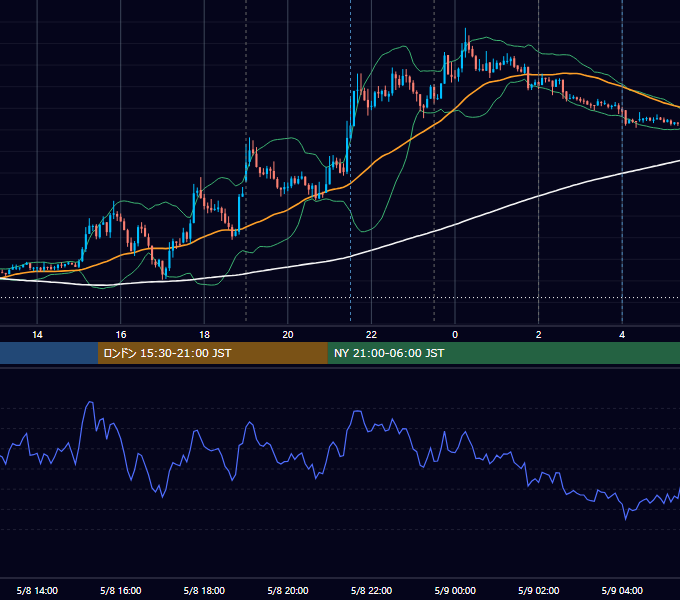Click the 5/9 00:00 time label

coord(455,590)
